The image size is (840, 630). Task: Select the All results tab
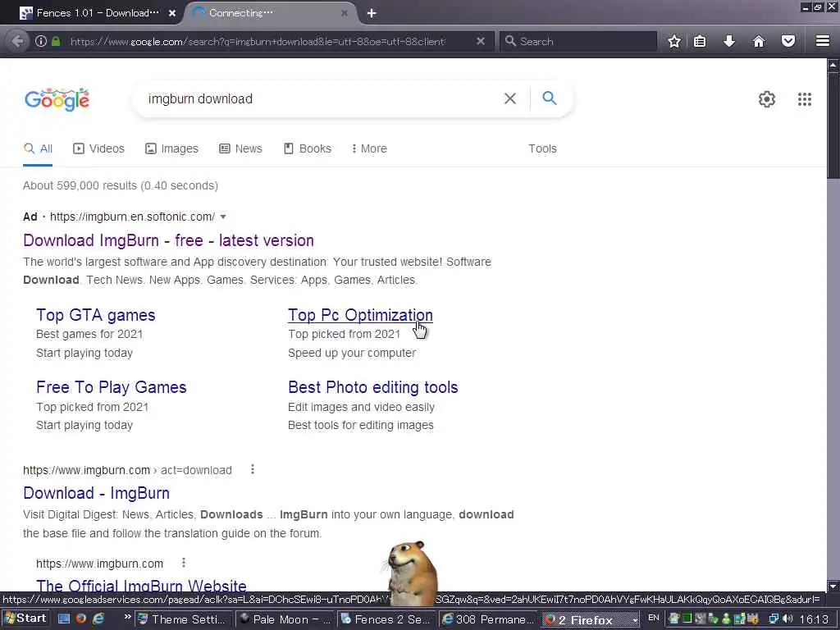point(38,149)
